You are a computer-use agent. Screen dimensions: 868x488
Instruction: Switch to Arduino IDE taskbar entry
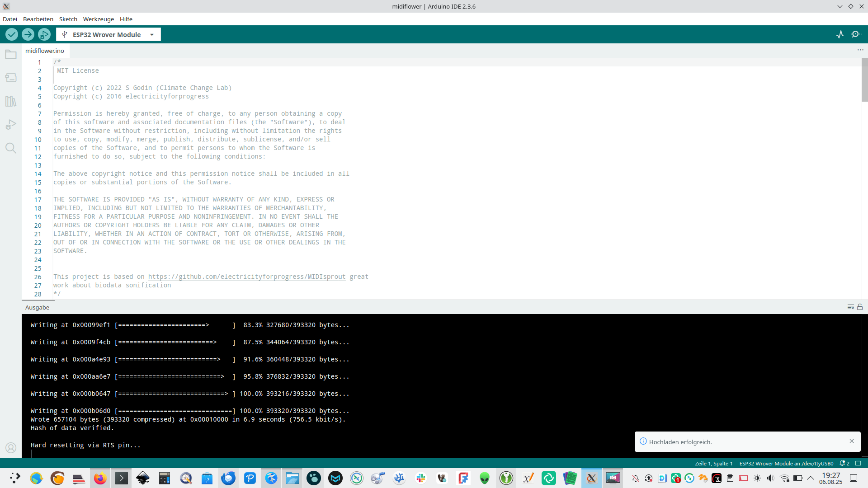click(591, 478)
